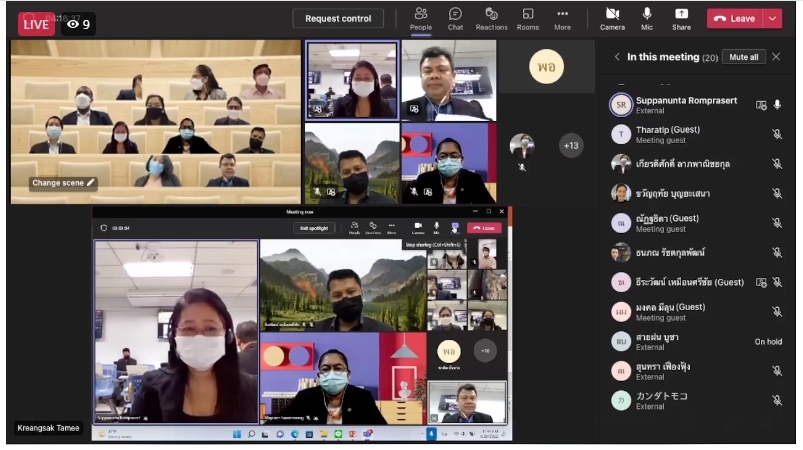Open the People panel icon
Image resolution: width=803 pixels, height=450 pixels.
(x=421, y=17)
